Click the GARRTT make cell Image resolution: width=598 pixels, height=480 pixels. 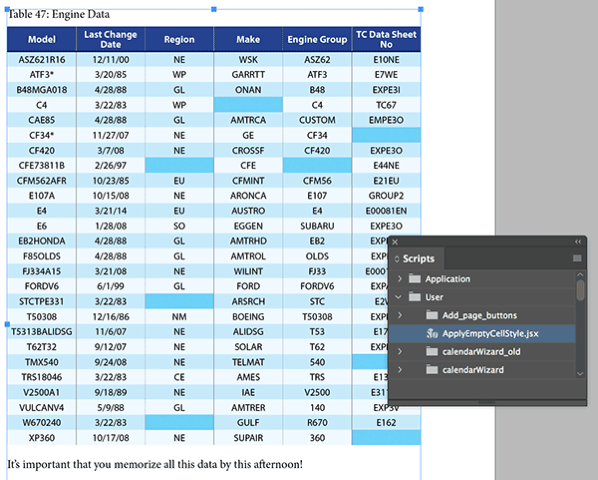[x=248, y=75]
